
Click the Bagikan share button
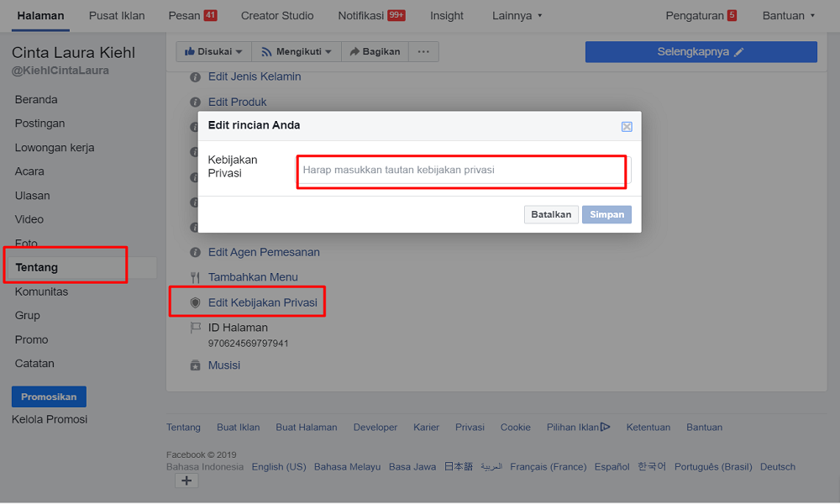click(375, 51)
